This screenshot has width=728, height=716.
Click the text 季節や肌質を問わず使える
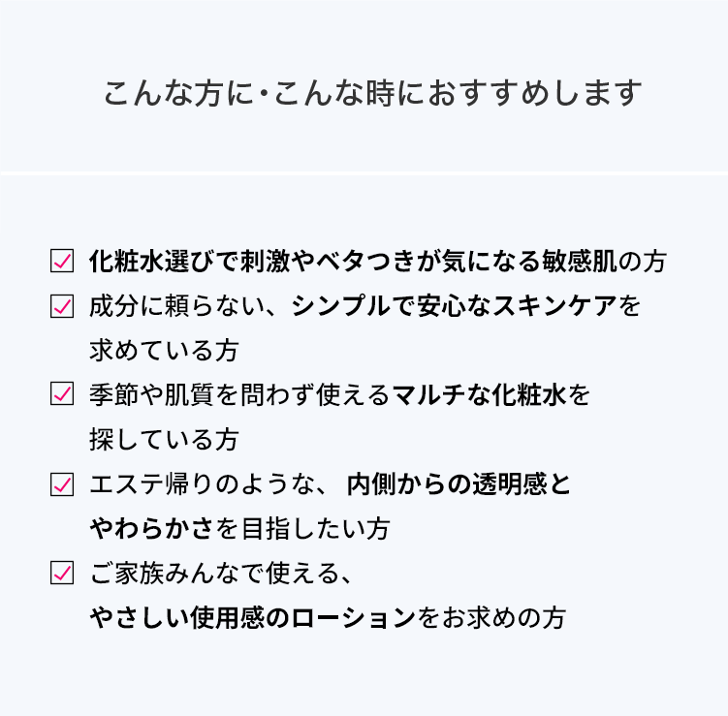click(240, 395)
